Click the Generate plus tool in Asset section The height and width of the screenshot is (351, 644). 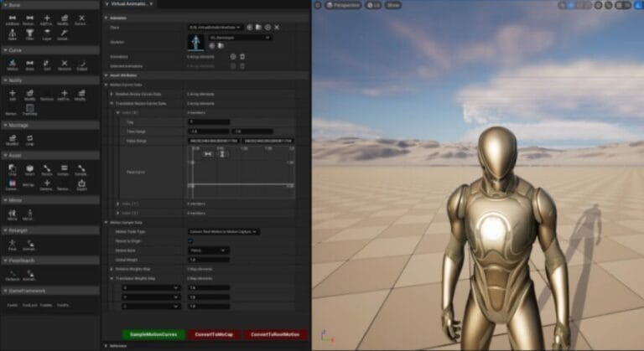tap(46, 185)
